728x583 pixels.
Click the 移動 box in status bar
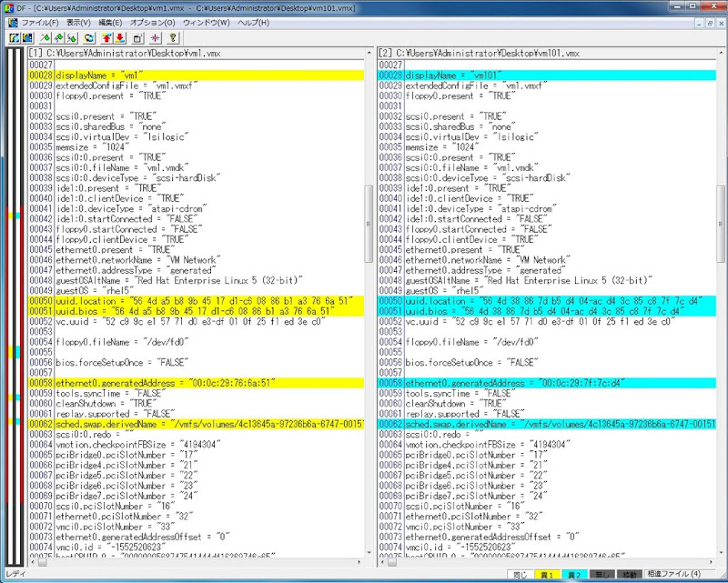[630, 575]
